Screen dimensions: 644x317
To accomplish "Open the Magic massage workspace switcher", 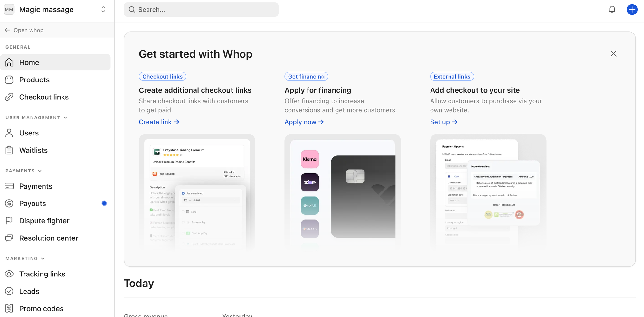I will tap(55, 10).
